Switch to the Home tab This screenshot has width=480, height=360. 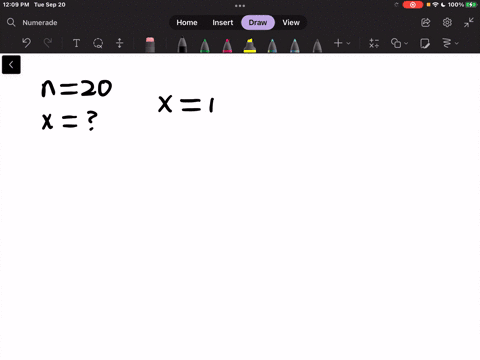(x=187, y=22)
